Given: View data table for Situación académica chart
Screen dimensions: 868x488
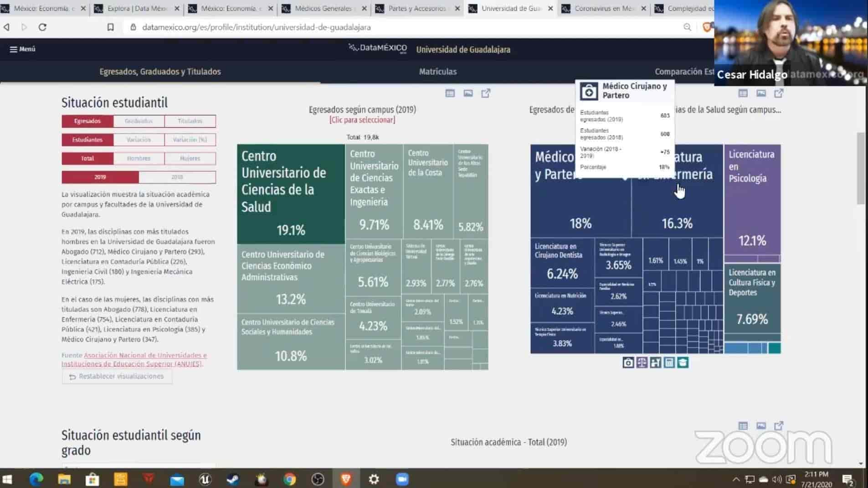Looking at the screenshot, I should (743, 426).
